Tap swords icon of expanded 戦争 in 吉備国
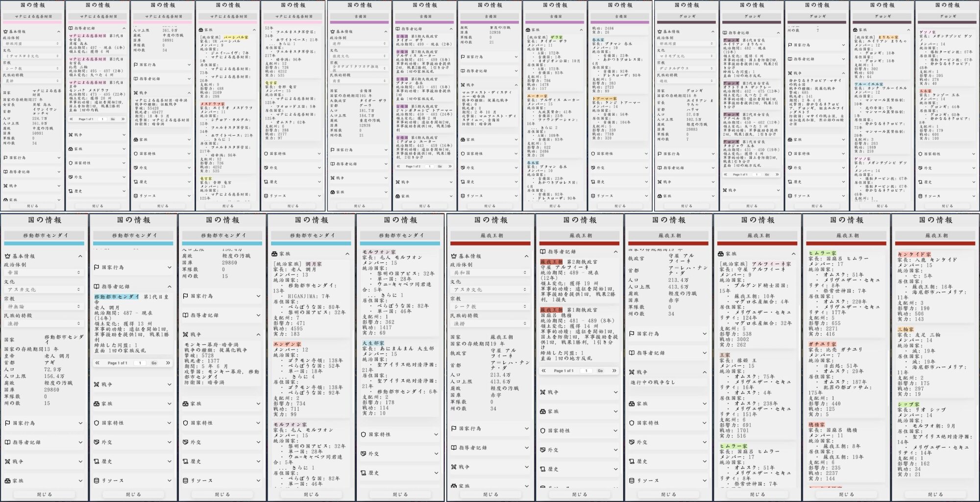 point(463,85)
